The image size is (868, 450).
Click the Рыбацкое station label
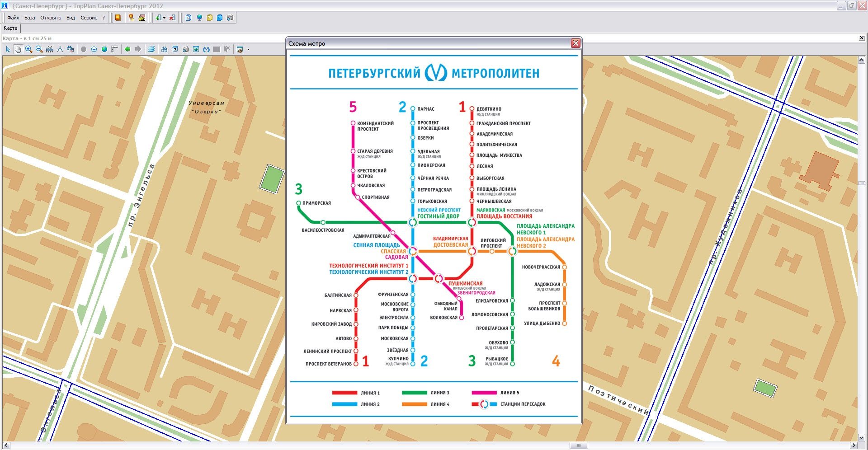click(x=496, y=359)
